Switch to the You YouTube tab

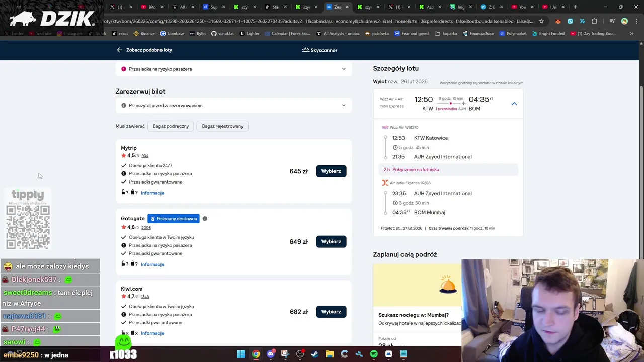(523, 7)
